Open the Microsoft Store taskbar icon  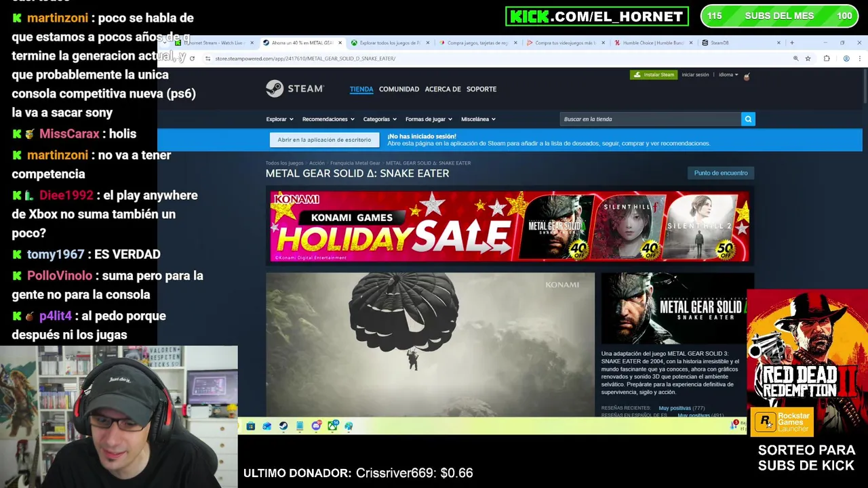coord(251,426)
